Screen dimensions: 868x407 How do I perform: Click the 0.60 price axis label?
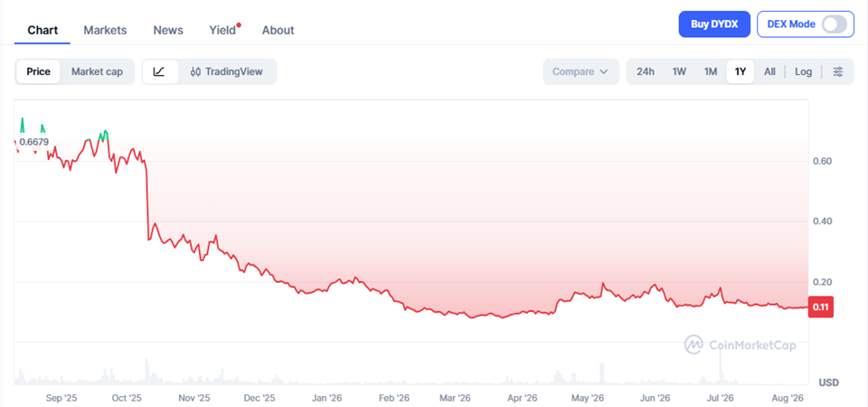[823, 161]
